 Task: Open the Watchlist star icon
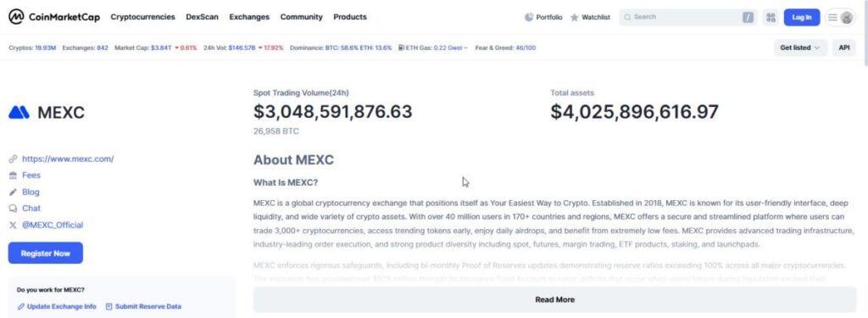pyautogui.click(x=575, y=17)
